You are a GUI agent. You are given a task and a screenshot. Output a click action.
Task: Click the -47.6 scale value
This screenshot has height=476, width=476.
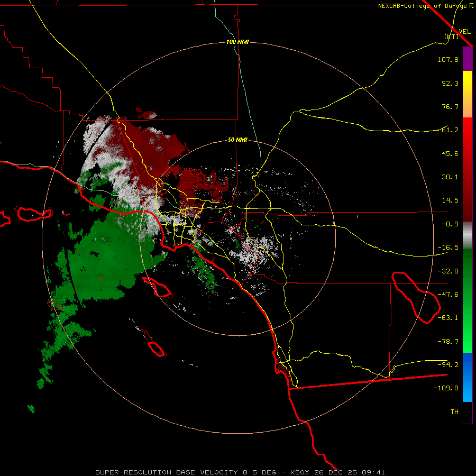[448, 295]
